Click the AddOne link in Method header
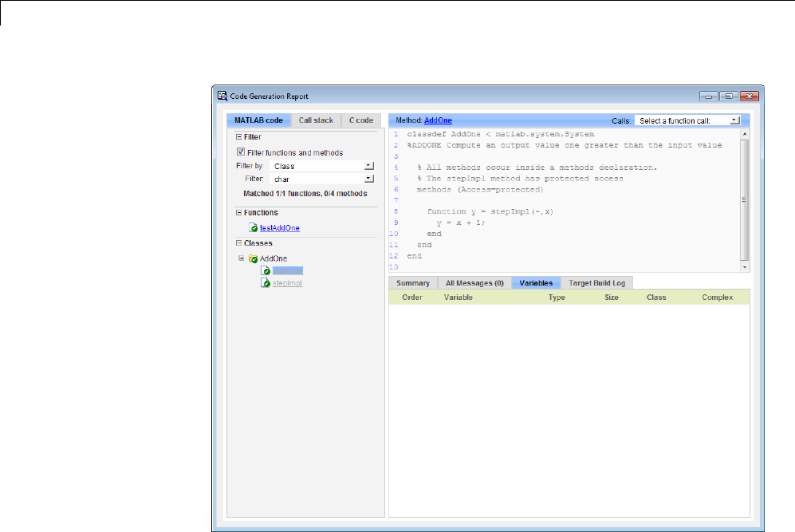795x532 pixels. click(438, 120)
